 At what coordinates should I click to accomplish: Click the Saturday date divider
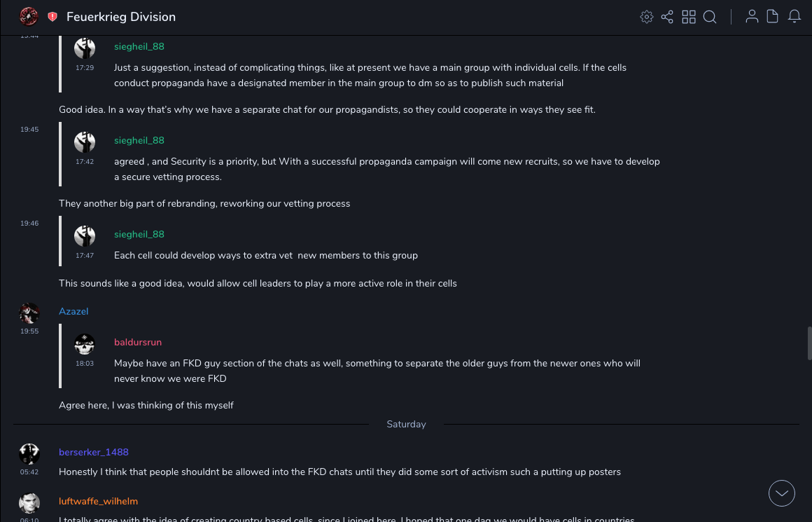(406, 424)
